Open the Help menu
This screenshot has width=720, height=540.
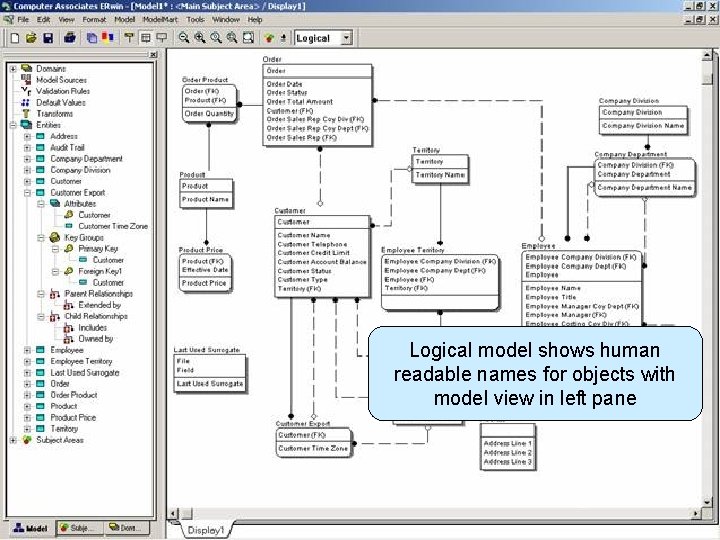[255, 19]
